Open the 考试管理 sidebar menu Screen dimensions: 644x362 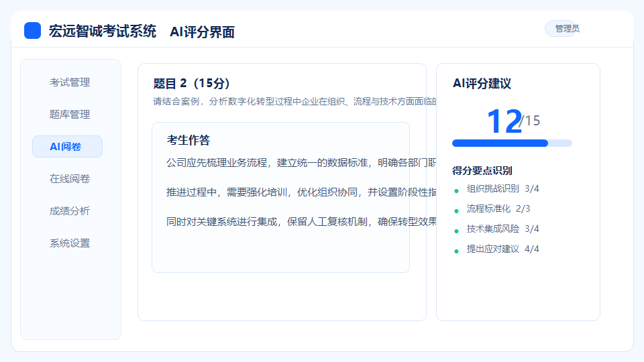tap(70, 82)
